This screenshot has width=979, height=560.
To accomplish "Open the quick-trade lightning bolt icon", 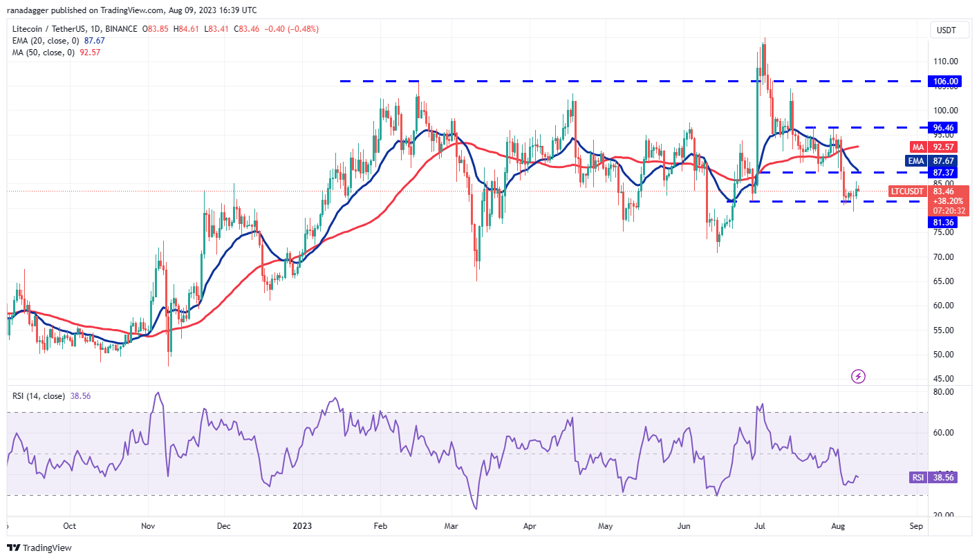I will point(857,376).
